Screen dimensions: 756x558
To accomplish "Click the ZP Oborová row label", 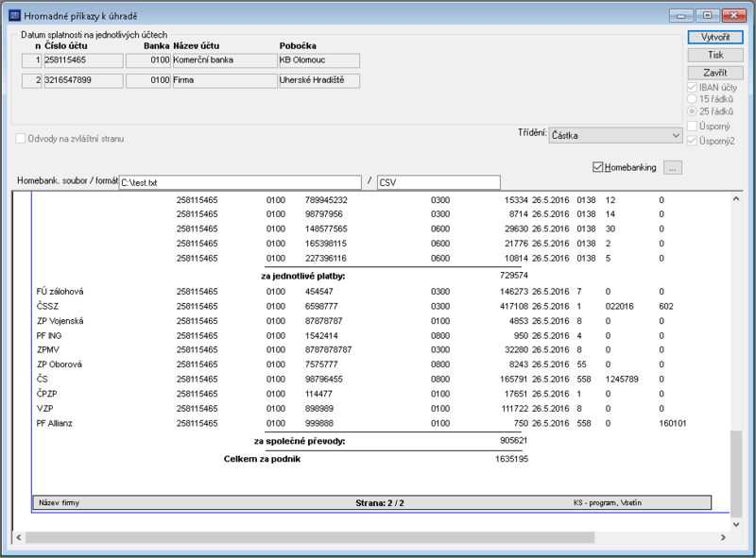I will point(60,364).
